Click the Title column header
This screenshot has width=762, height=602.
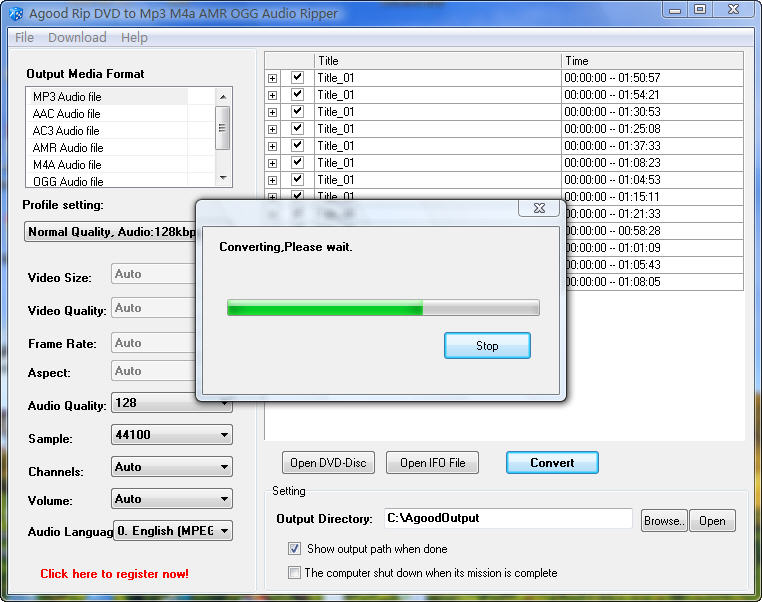[437, 61]
